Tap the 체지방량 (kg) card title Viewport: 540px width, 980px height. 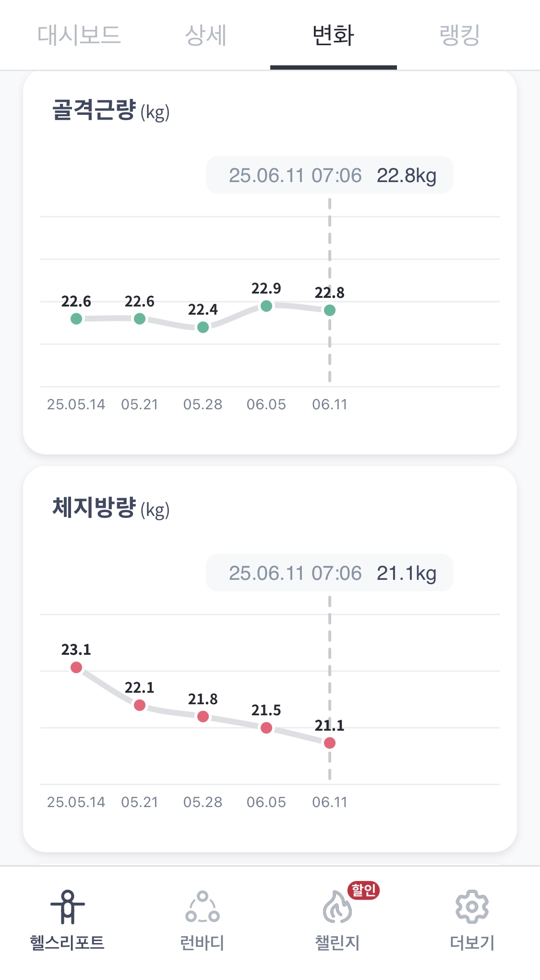click(x=111, y=508)
